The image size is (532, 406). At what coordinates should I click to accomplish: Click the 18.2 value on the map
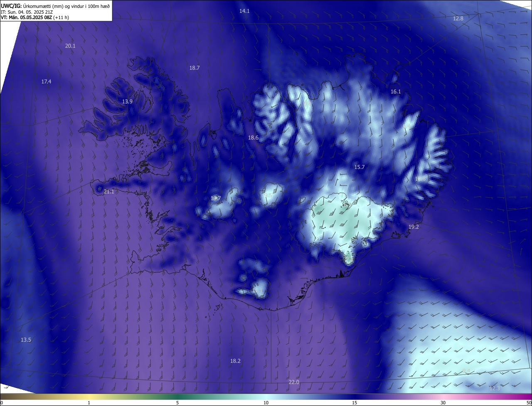pos(235,361)
